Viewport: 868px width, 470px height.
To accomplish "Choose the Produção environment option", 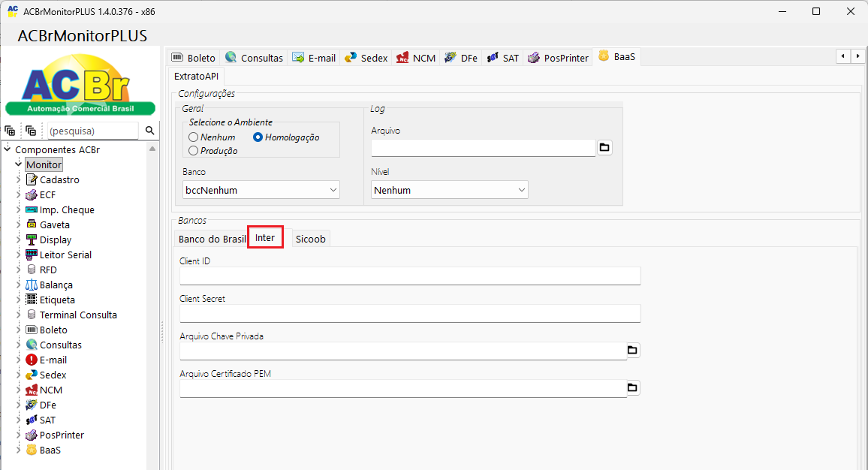I will click(x=194, y=150).
